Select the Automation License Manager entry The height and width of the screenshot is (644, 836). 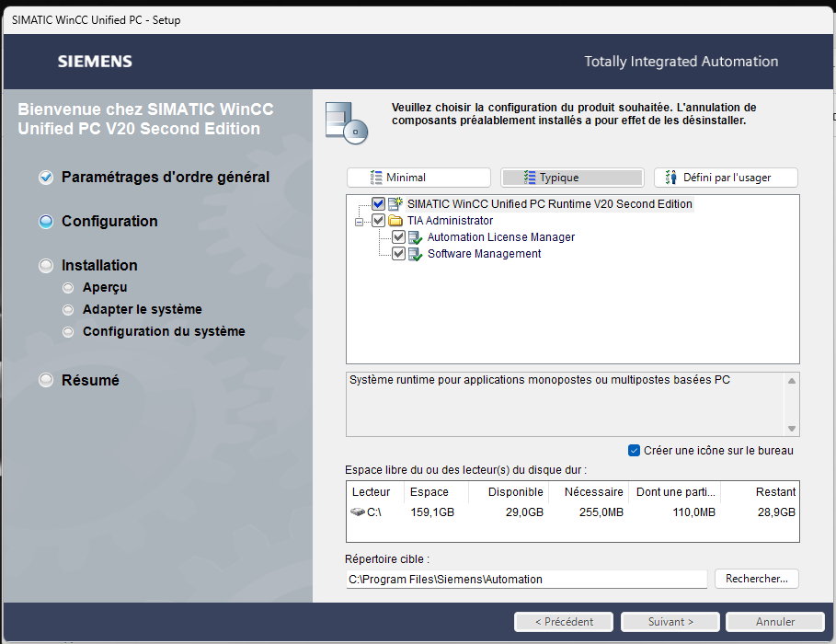click(501, 236)
